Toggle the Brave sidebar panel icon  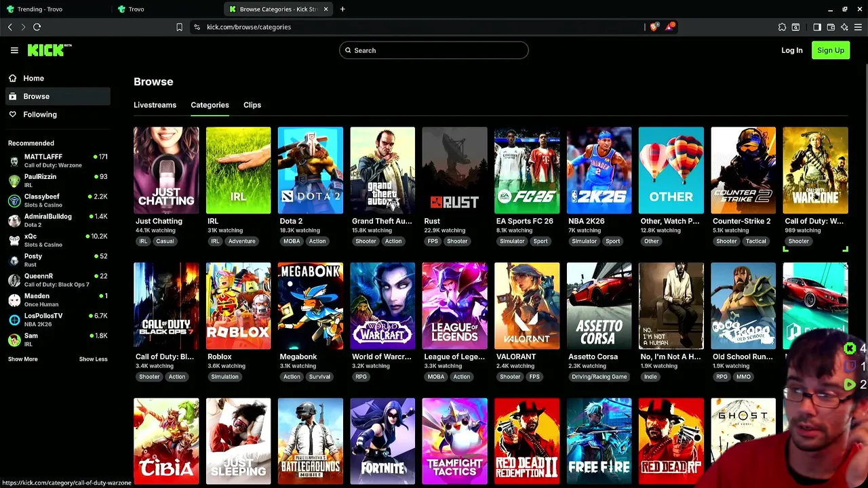point(817,27)
